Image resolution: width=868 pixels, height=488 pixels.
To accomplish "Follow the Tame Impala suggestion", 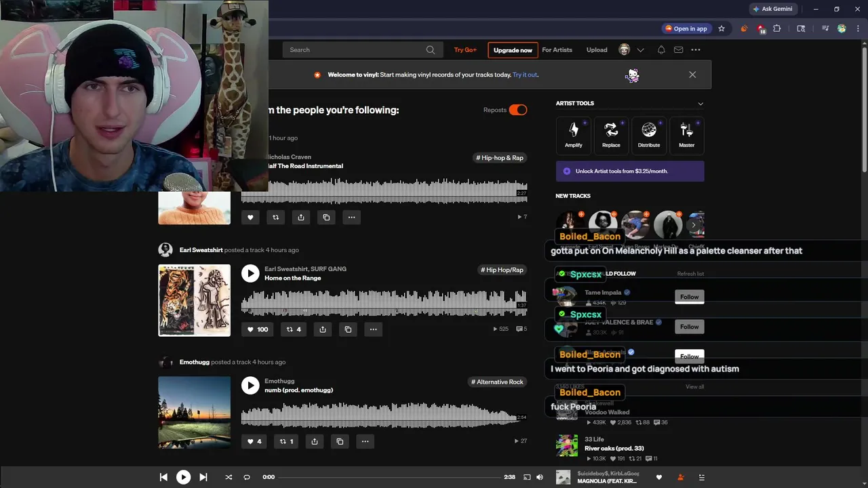I will [x=689, y=297].
